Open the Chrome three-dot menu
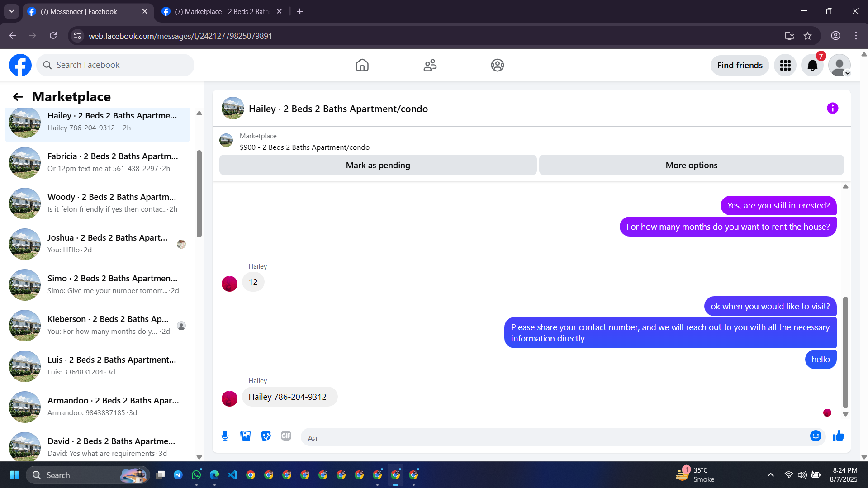Viewport: 868px width, 488px height. (856, 36)
